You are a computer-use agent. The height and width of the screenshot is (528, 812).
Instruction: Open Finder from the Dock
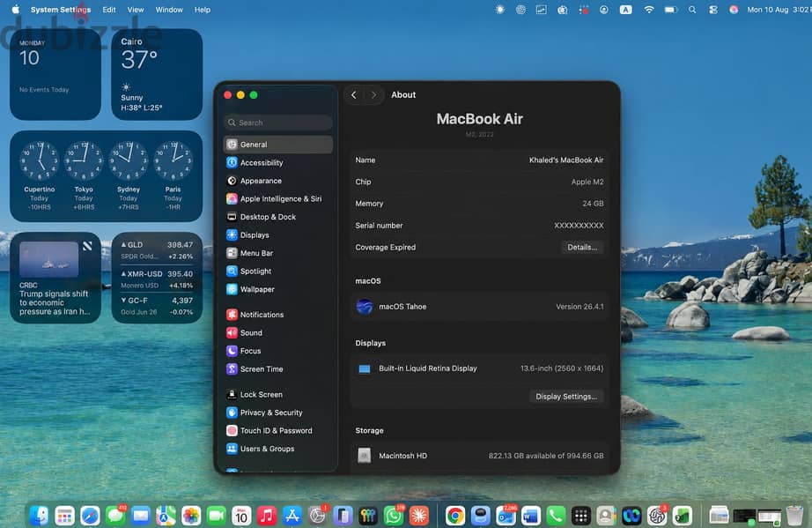click(40, 516)
